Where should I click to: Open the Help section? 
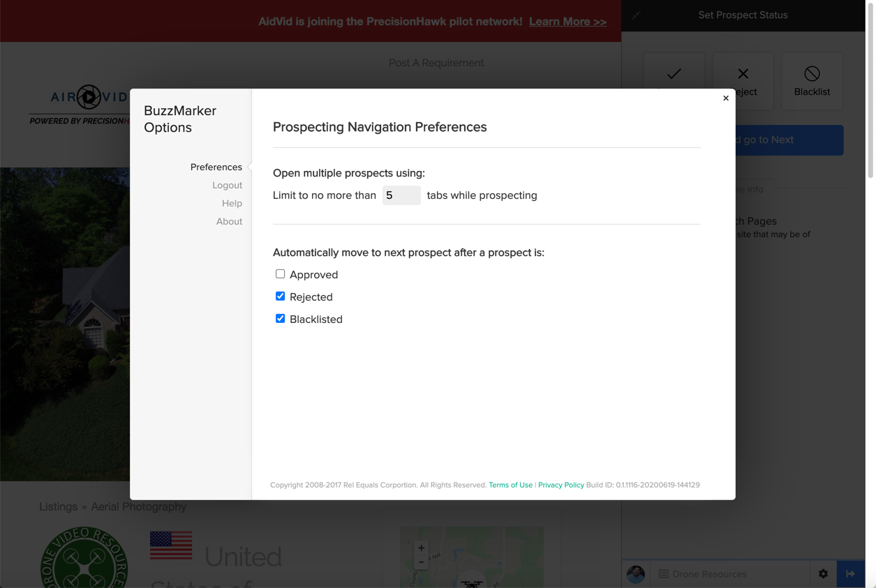232,204
